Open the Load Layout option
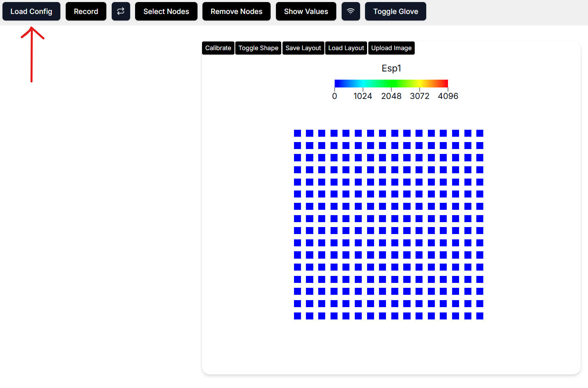The image size is (588, 388). pos(346,48)
